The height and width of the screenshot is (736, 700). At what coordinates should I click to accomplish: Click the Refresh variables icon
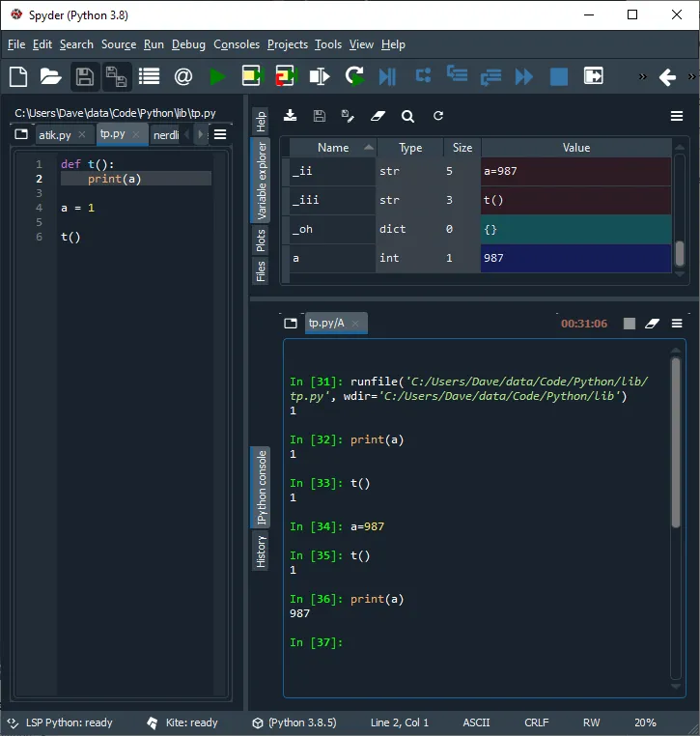(438, 116)
